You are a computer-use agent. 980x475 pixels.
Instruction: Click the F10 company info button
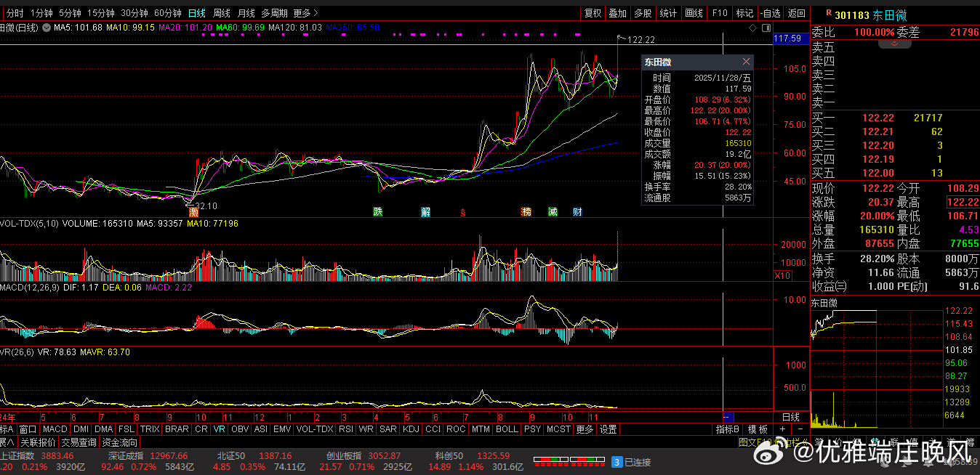720,13
